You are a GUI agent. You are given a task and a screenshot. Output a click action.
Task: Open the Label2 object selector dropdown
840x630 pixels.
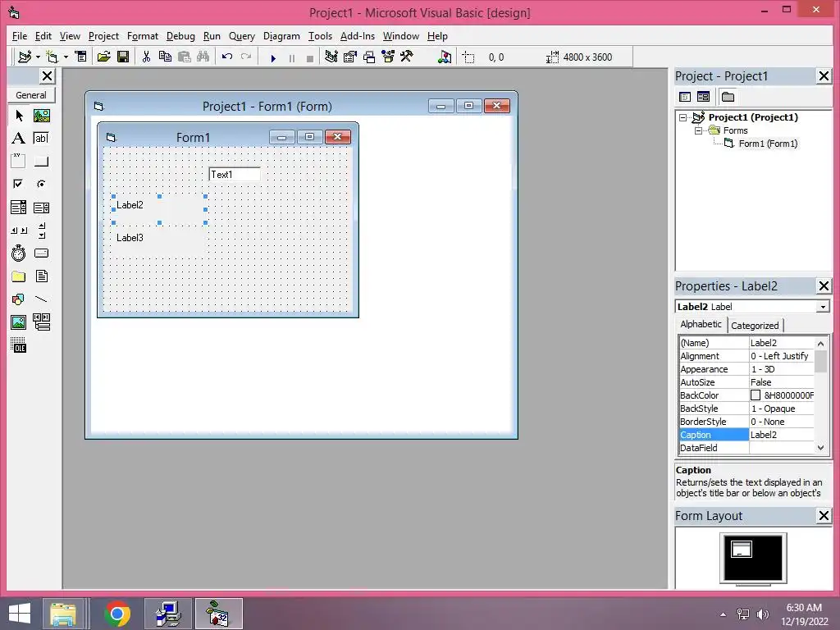pos(823,307)
